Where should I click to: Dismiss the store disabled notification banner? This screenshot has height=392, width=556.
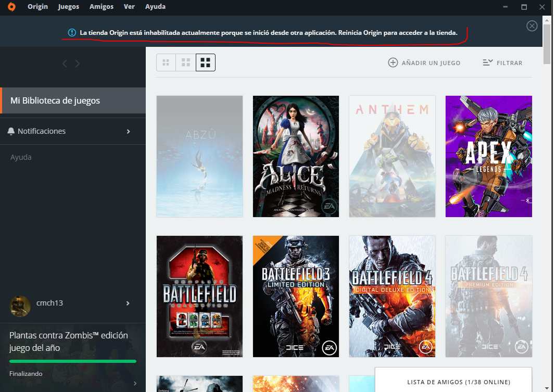click(532, 26)
